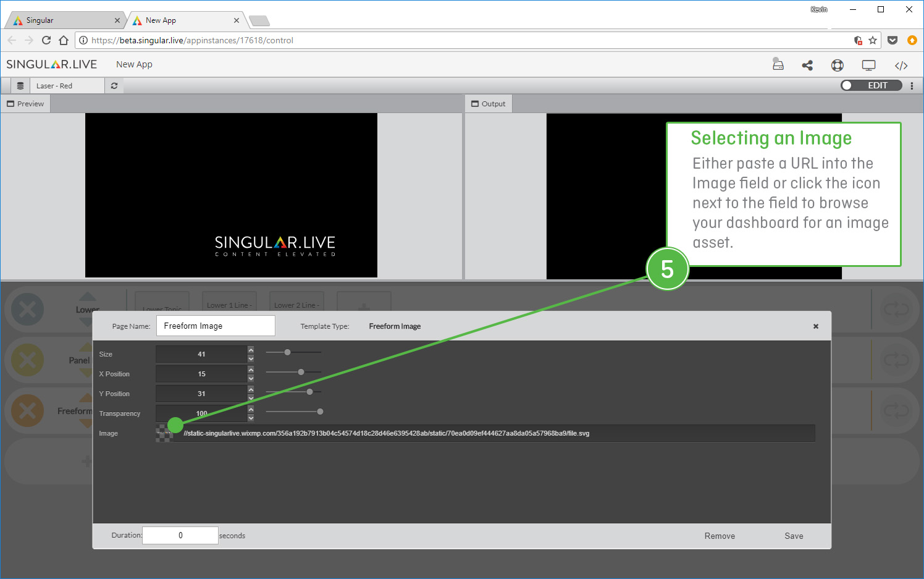Click the loop icon on the Lower row
The height and width of the screenshot is (579, 924).
(896, 309)
